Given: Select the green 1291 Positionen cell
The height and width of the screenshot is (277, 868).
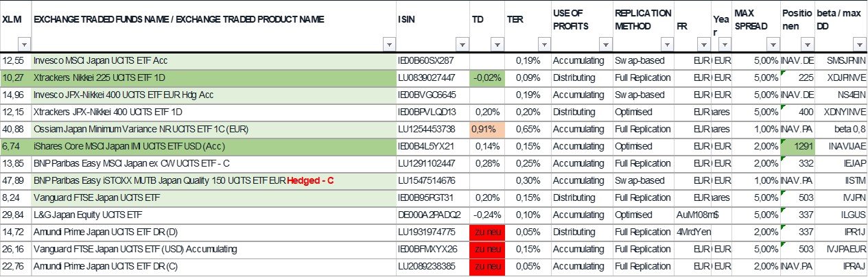Looking at the screenshot, I should click(797, 146).
